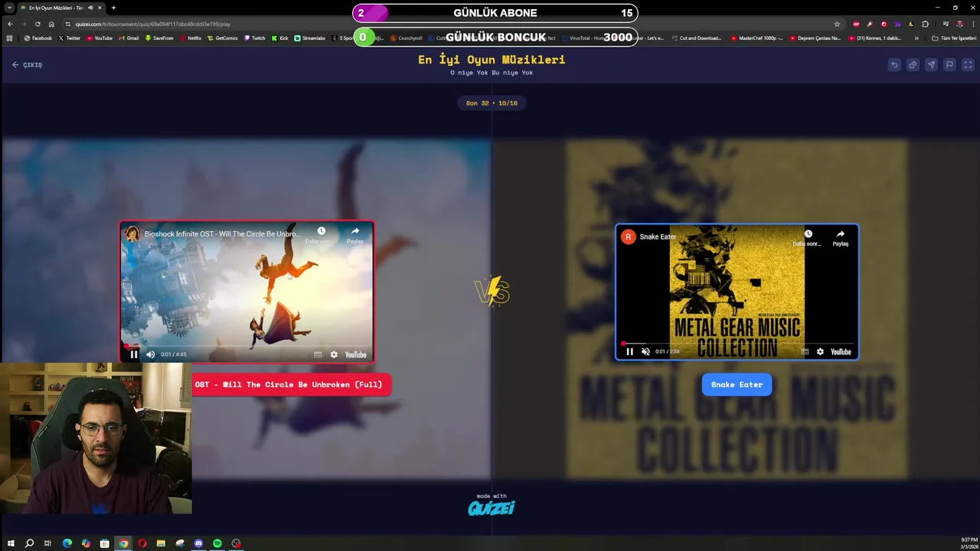Viewport: 980px width, 551px height.
Task: Open the Twitter bookmark
Action: (70, 38)
